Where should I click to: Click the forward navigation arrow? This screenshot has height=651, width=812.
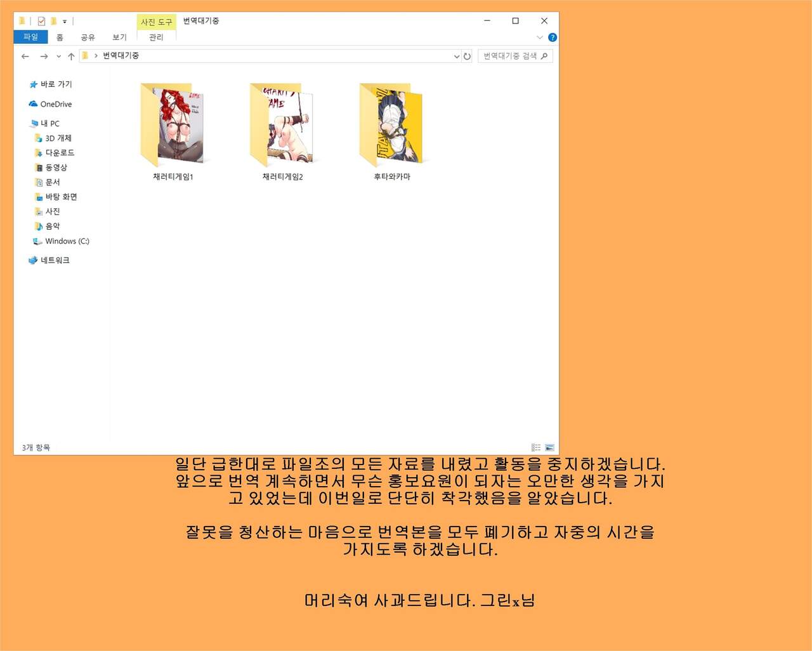coord(44,56)
